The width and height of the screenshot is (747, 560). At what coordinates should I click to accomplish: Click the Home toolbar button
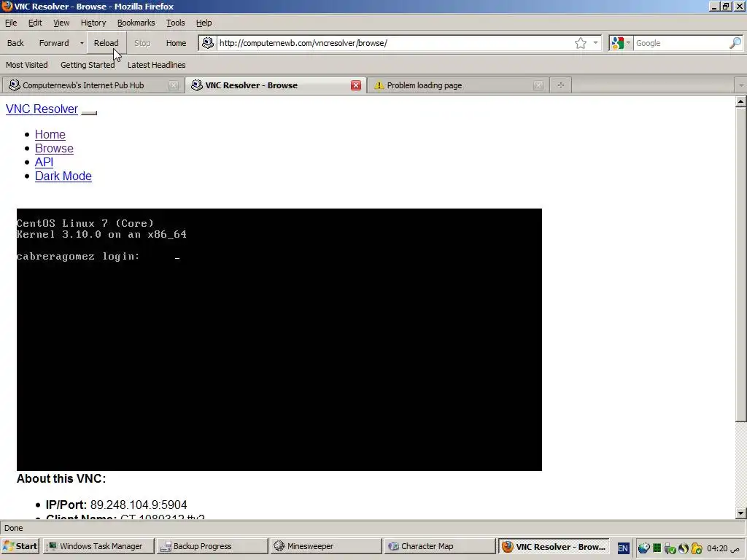point(177,43)
